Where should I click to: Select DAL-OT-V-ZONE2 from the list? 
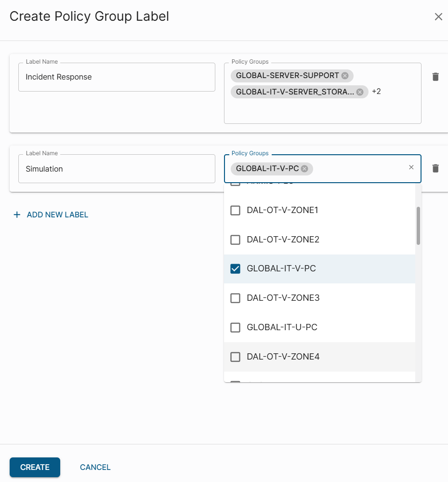[x=283, y=240]
